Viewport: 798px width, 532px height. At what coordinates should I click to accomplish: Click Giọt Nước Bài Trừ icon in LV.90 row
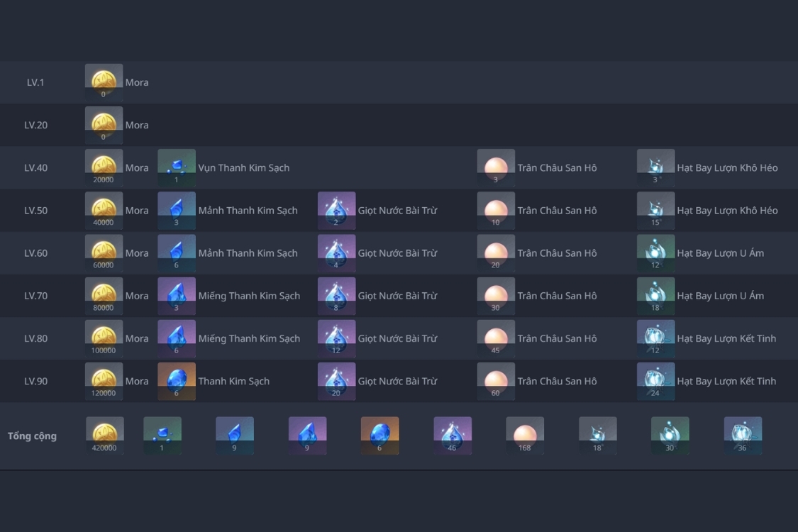336,382
